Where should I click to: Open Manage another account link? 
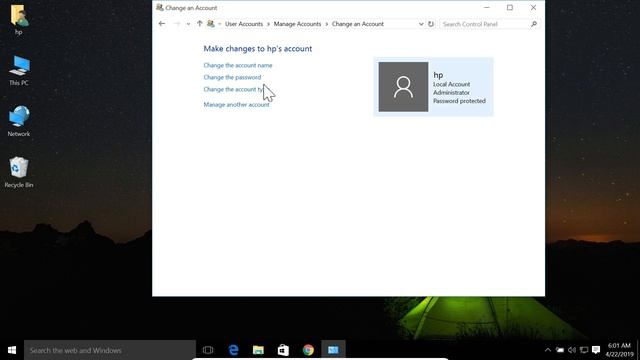point(236,104)
